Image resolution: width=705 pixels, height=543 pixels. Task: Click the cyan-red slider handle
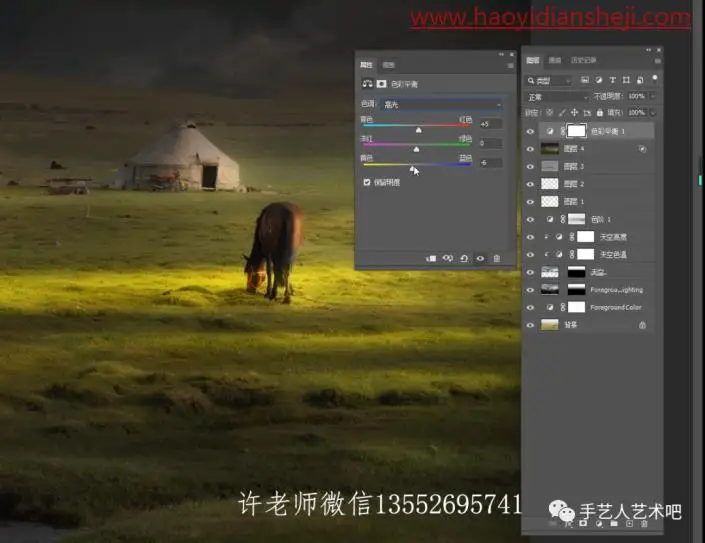419,130
